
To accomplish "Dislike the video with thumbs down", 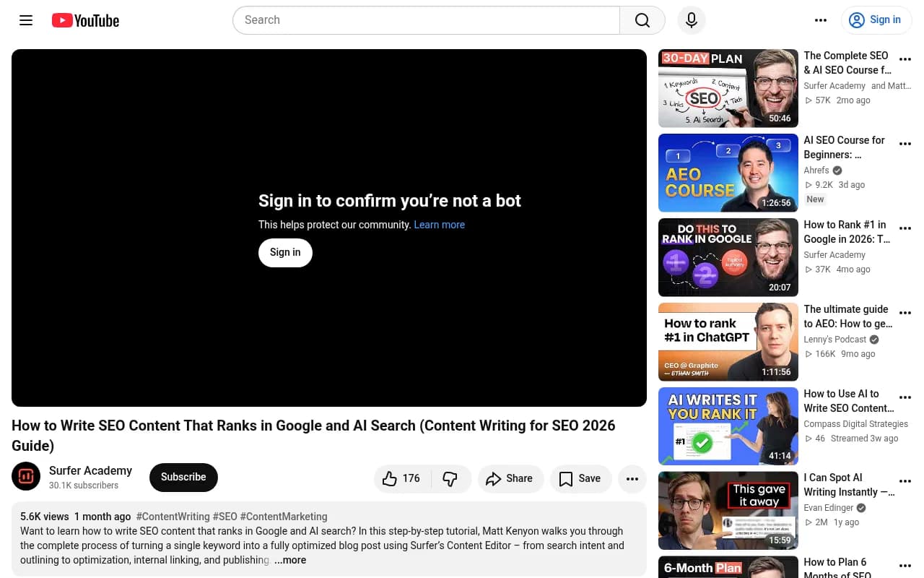I will click(x=450, y=478).
